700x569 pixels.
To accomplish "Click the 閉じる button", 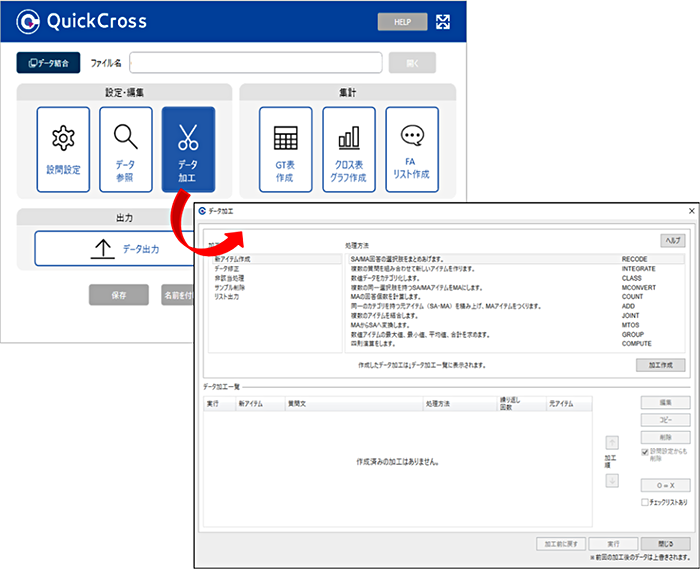I will pyautogui.click(x=666, y=544).
